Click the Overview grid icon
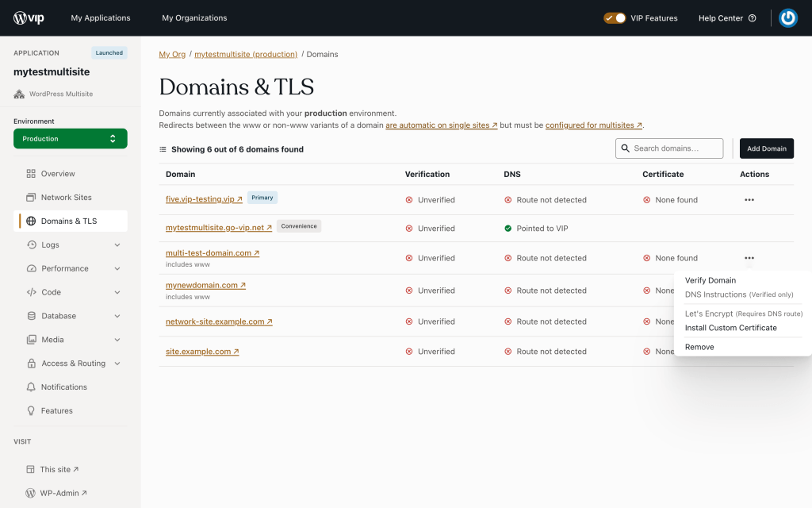812x508 pixels. [31, 174]
